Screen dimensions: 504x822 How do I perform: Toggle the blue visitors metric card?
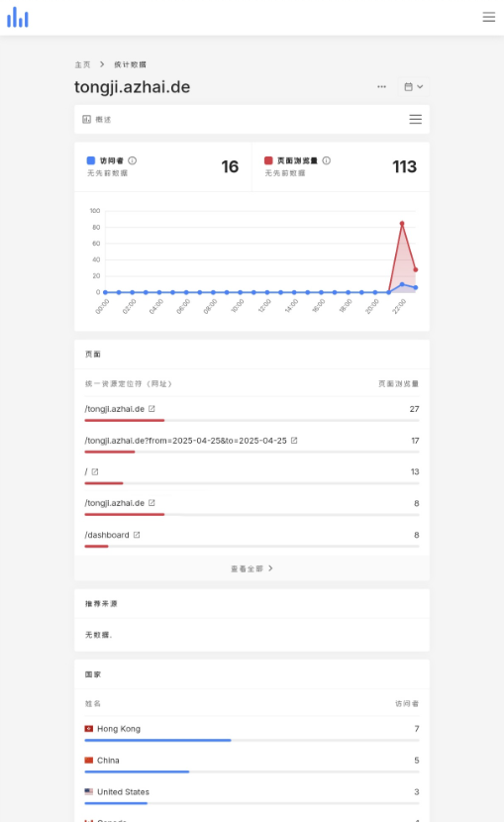pyautogui.click(x=163, y=166)
